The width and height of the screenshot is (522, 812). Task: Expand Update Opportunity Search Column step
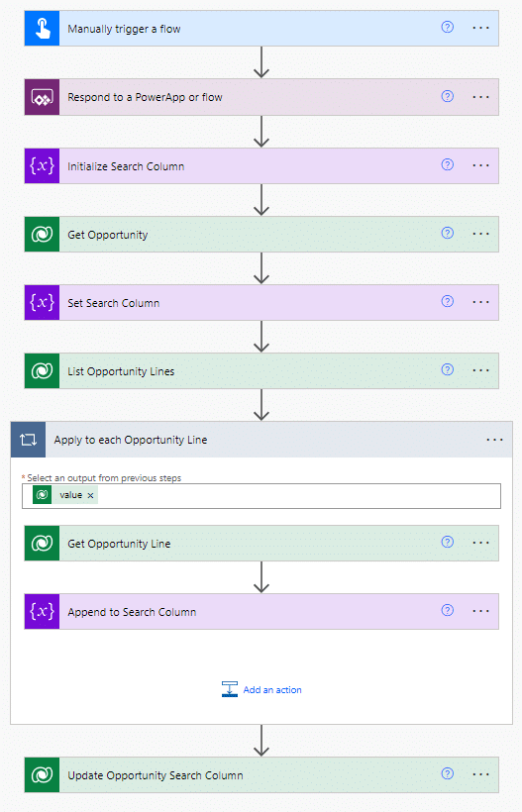[x=261, y=774]
